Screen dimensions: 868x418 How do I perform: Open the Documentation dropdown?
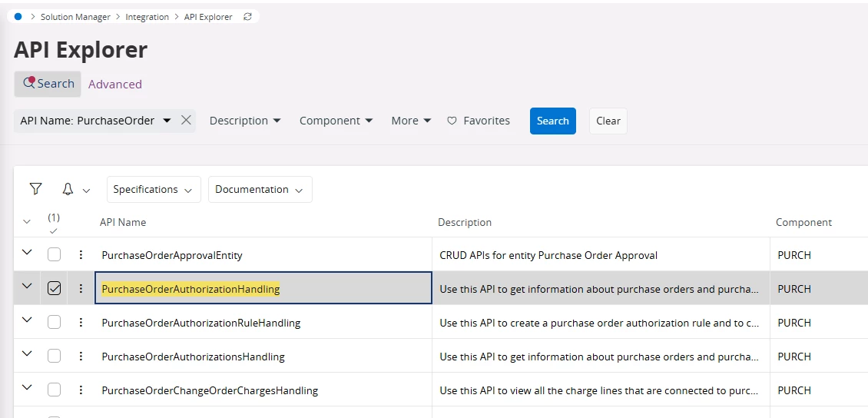(260, 189)
